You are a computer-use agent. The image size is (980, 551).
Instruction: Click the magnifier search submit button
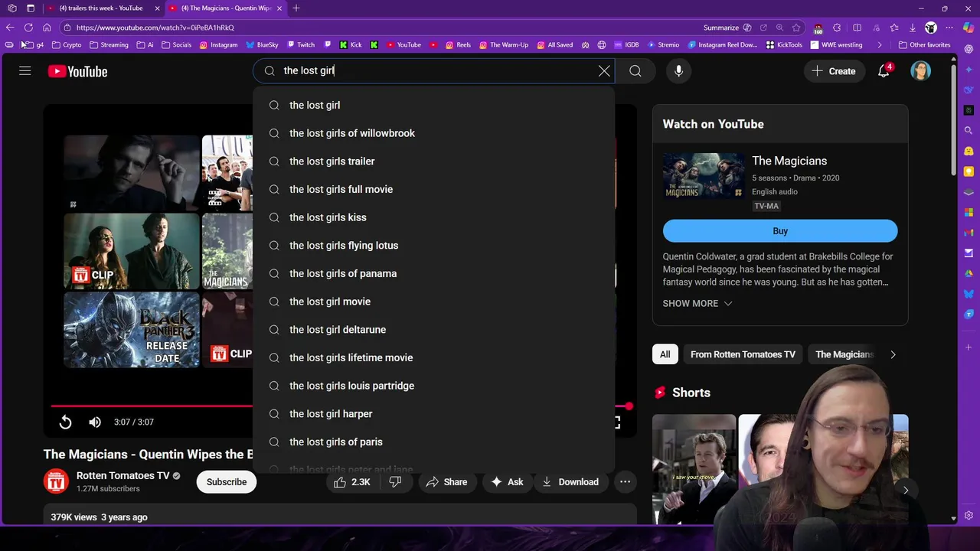pos(635,70)
